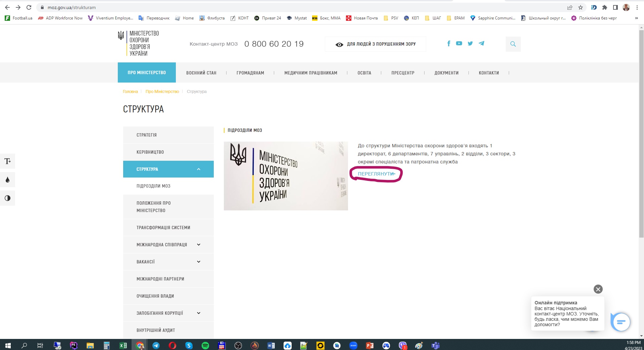Enable vision impaired mode button
Image resolution: width=644 pixels, height=350 pixels.
(x=376, y=44)
